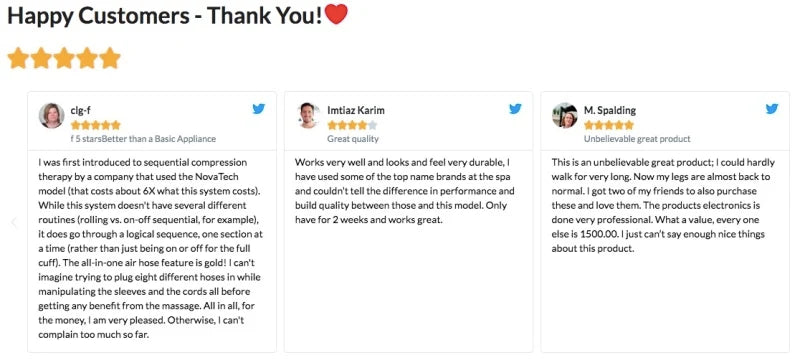Click the 'Unbelievable great product' review title
The width and height of the screenshot is (800, 363).
(637, 138)
